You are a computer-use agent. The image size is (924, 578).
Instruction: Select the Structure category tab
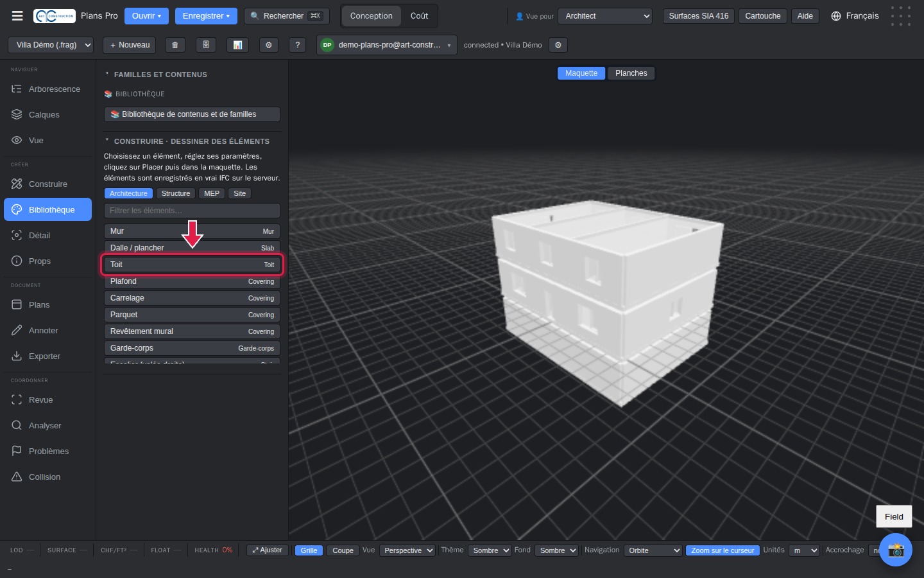(176, 193)
